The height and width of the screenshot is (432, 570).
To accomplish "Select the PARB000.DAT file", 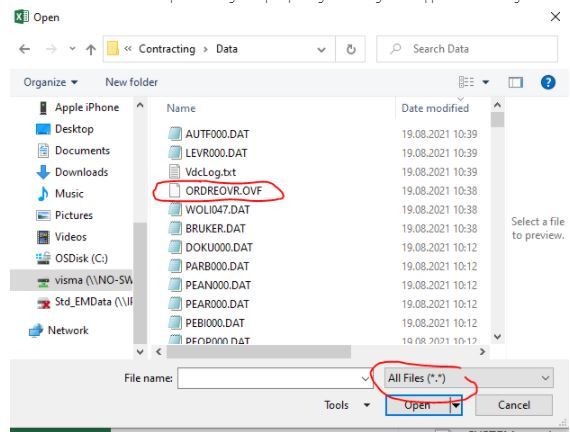I will tap(217, 267).
